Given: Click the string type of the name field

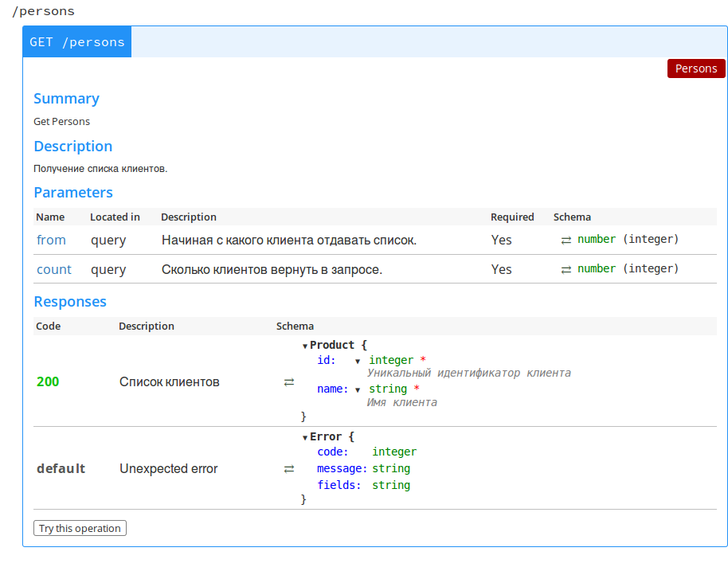Looking at the screenshot, I should (x=388, y=389).
